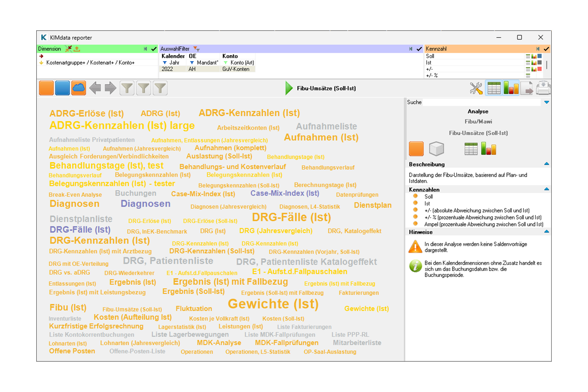The height and width of the screenshot is (392, 588).
Task: Click the blue square button in toolbar
Action: tap(62, 88)
